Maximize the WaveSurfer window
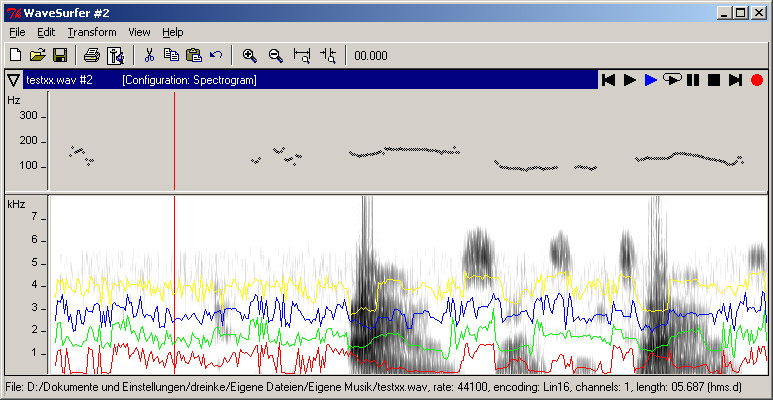This screenshot has width=773, height=400. 740,13
